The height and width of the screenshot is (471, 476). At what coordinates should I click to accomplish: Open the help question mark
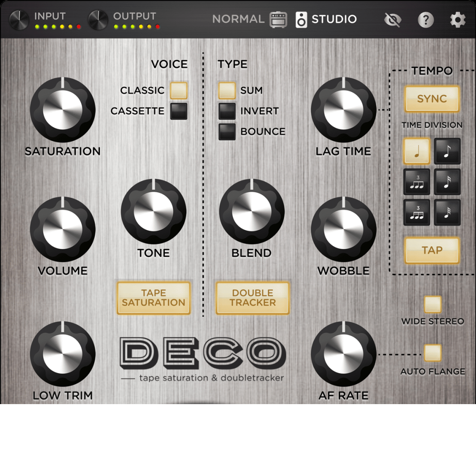425,19
